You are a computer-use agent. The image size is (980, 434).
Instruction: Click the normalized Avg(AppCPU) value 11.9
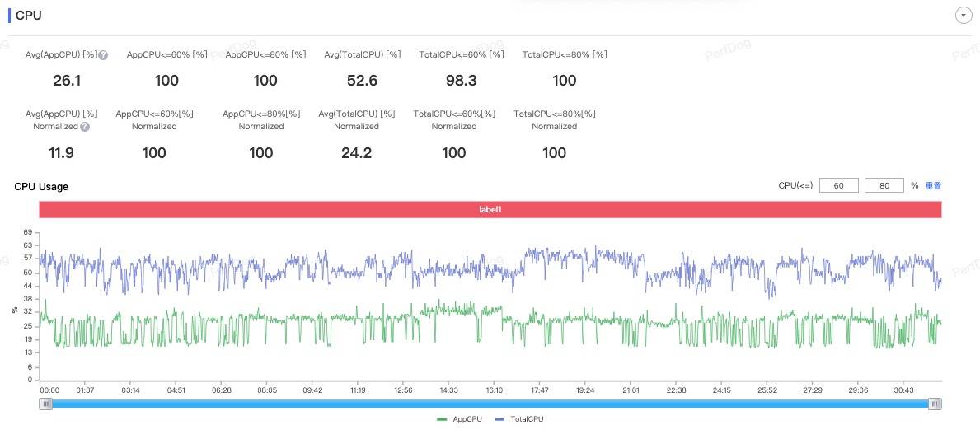click(x=61, y=153)
